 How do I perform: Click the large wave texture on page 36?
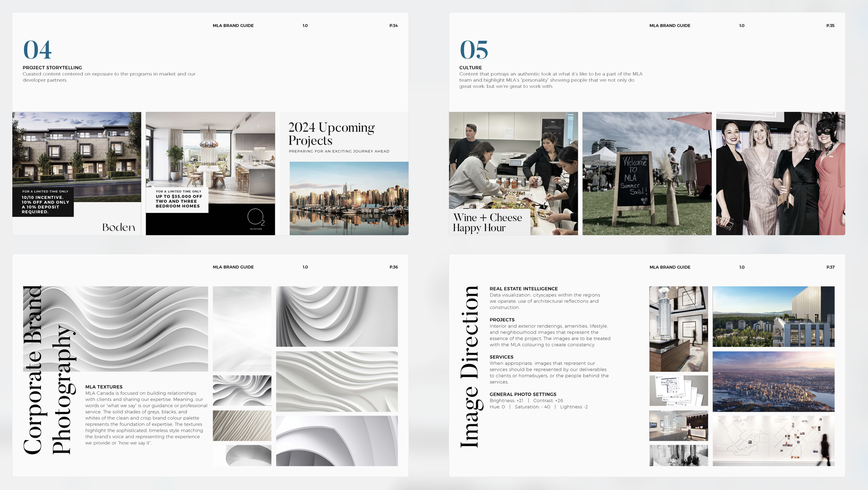coord(116,329)
